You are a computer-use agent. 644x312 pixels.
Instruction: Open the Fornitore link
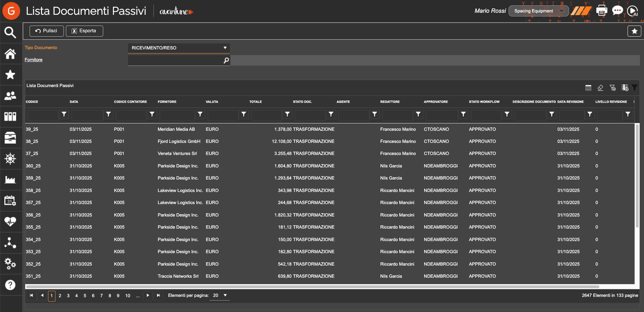pos(34,60)
